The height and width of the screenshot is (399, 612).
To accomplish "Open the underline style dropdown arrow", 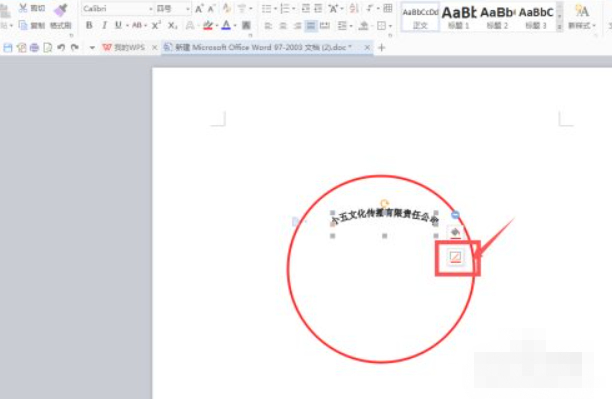I will (127, 26).
